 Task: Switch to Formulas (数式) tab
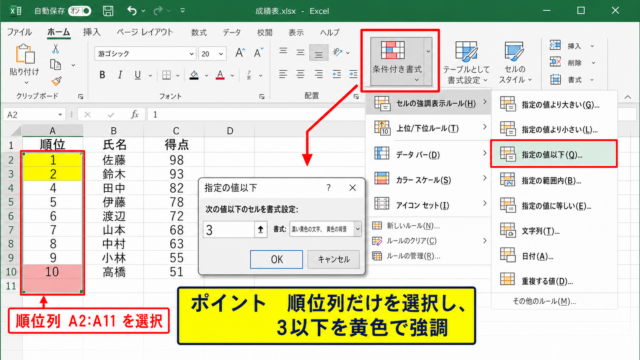tap(199, 32)
